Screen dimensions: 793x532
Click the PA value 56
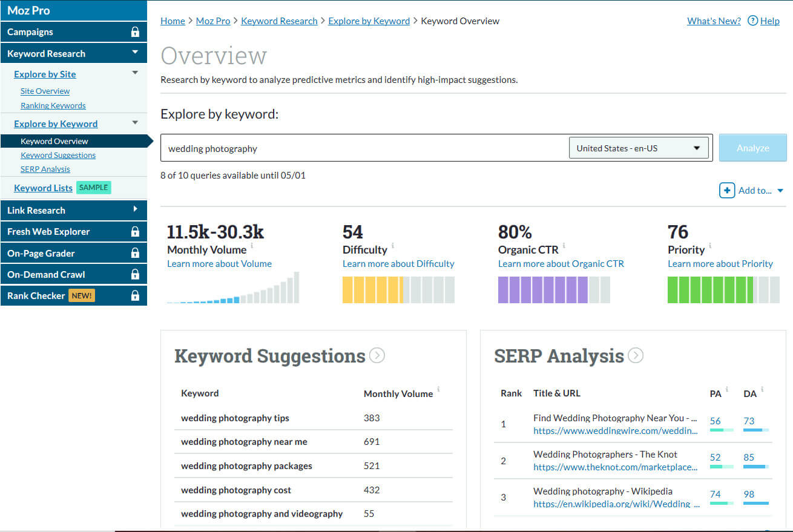tap(716, 421)
